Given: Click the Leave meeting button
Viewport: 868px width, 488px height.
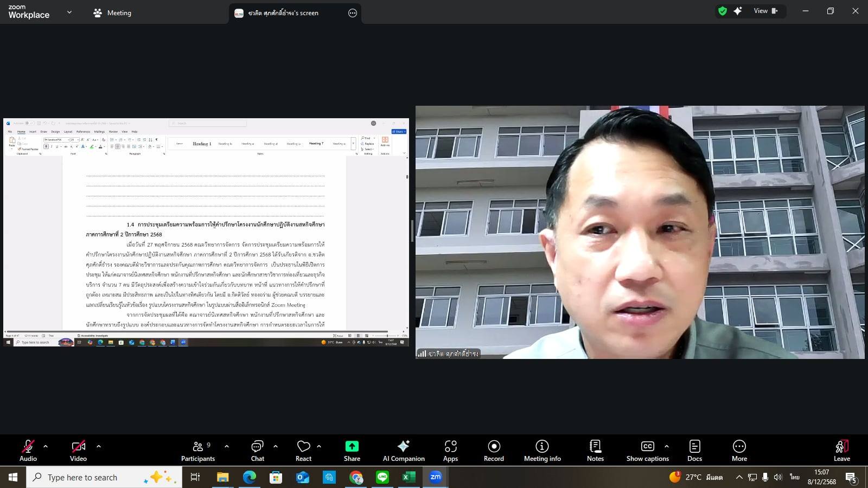Looking at the screenshot, I should coord(841,451).
